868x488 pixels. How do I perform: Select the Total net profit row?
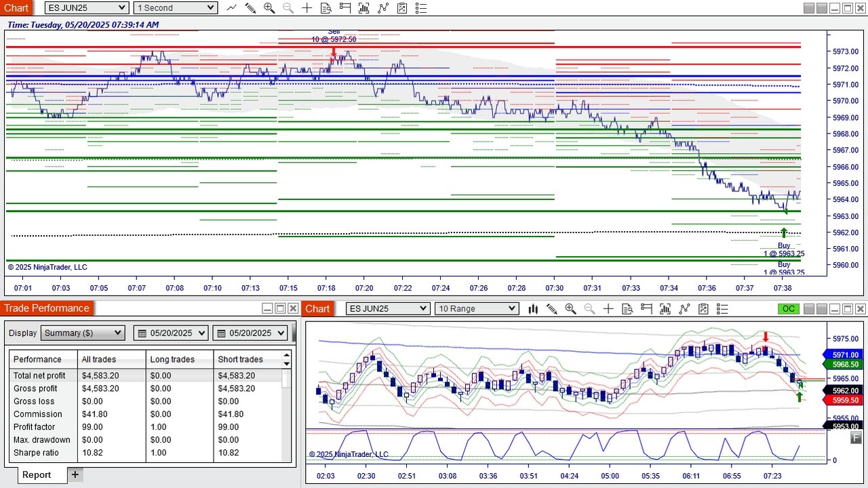pyautogui.click(x=40, y=375)
